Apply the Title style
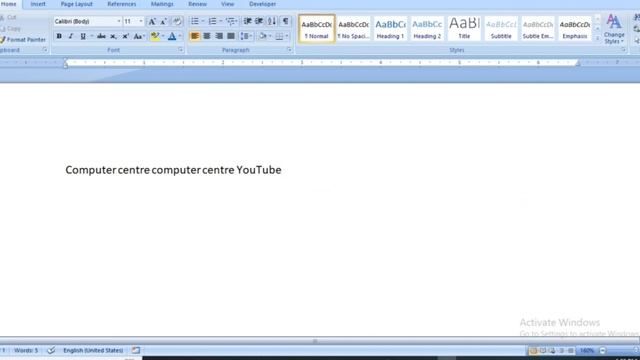This screenshot has height=360, width=640. pyautogui.click(x=464, y=29)
